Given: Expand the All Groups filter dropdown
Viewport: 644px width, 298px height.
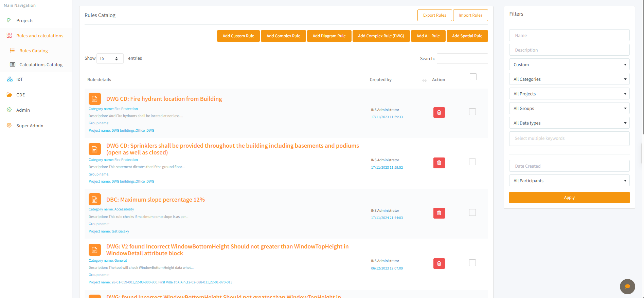Looking at the screenshot, I should [x=569, y=108].
